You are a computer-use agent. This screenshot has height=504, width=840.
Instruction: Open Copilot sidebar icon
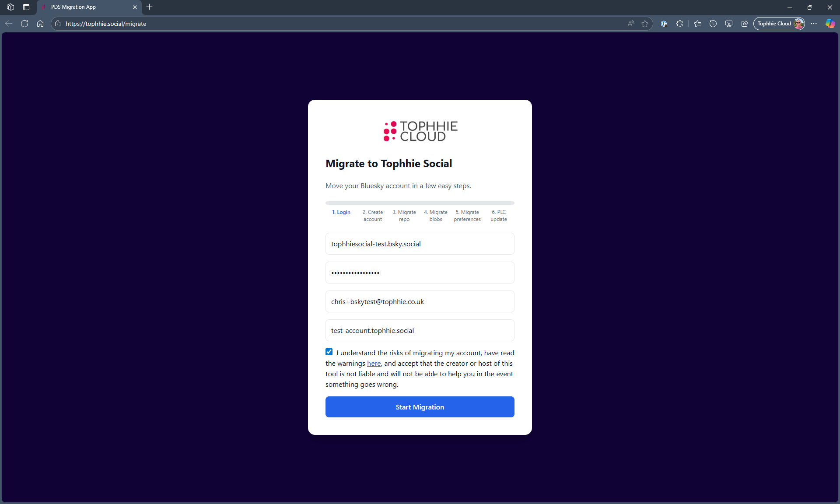830,24
